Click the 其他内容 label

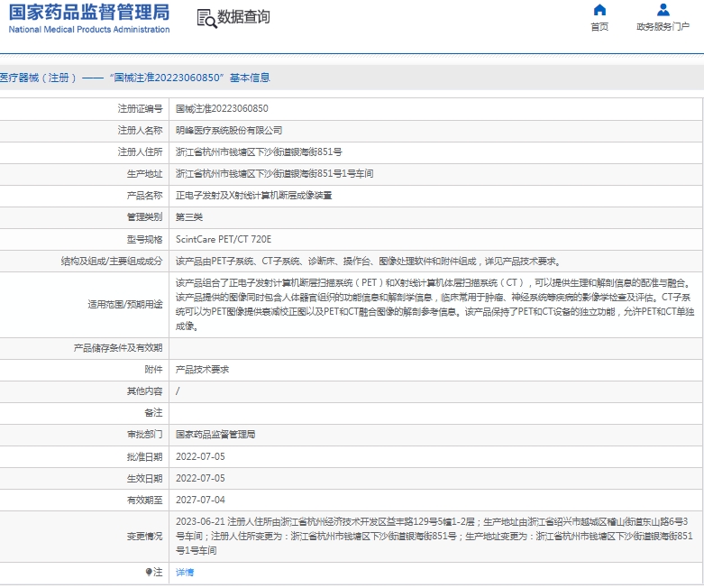coord(144,391)
